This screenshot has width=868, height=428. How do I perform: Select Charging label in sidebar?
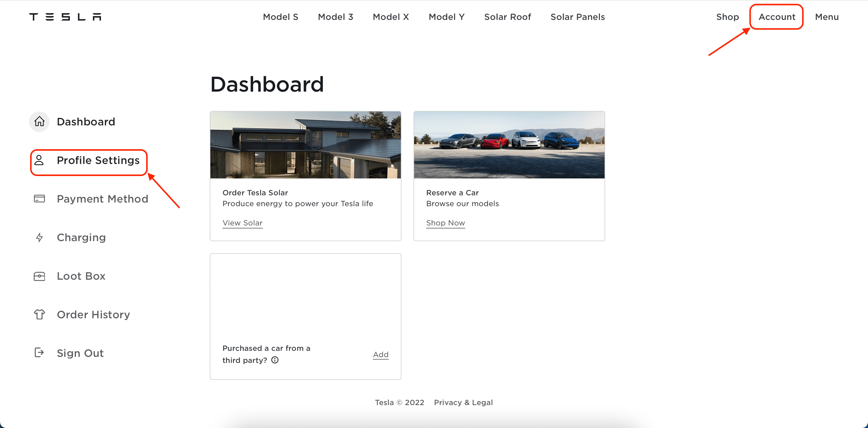click(81, 238)
